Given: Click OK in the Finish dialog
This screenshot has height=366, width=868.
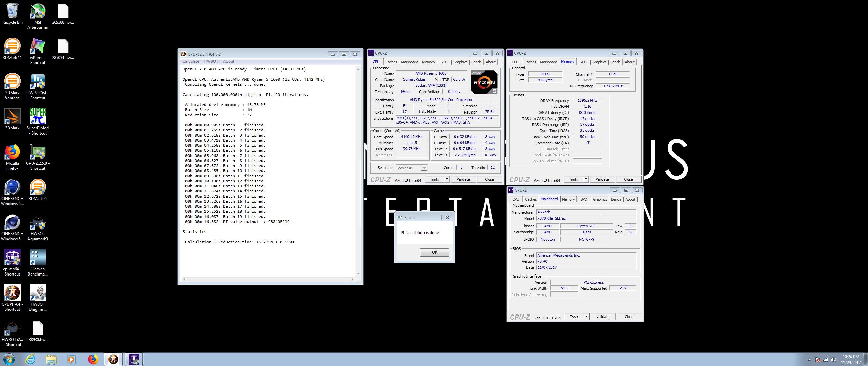Looking at the screenshot, I should [434, 252].
